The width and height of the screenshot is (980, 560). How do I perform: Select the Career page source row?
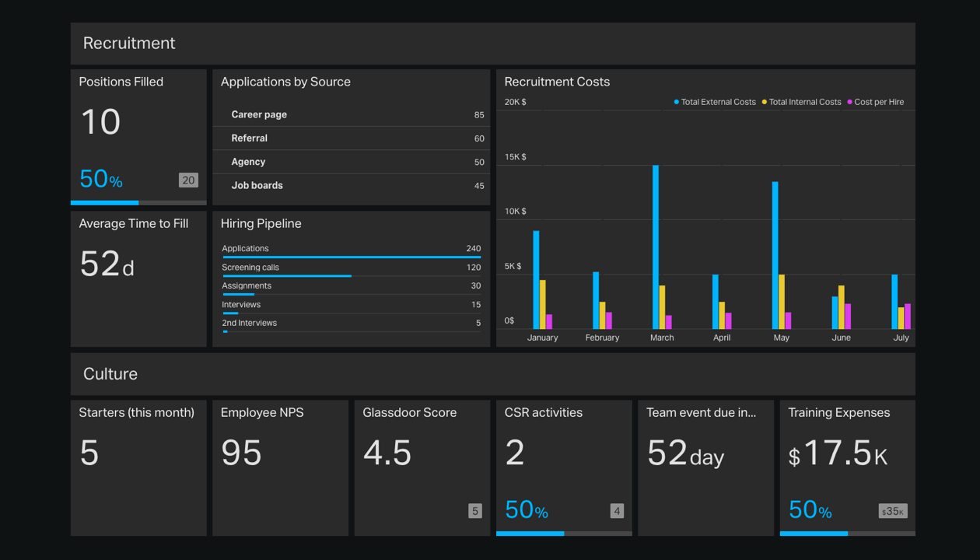pyautogui.click(x=351, y=114)
